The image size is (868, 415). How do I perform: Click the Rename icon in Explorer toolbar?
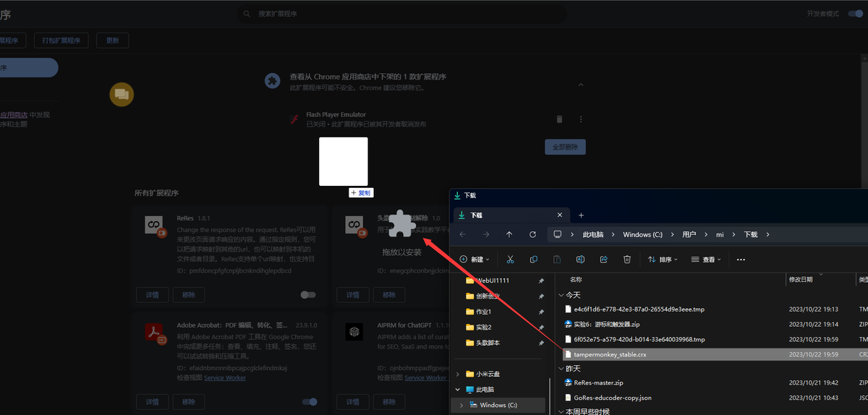[x=580, y=260]
